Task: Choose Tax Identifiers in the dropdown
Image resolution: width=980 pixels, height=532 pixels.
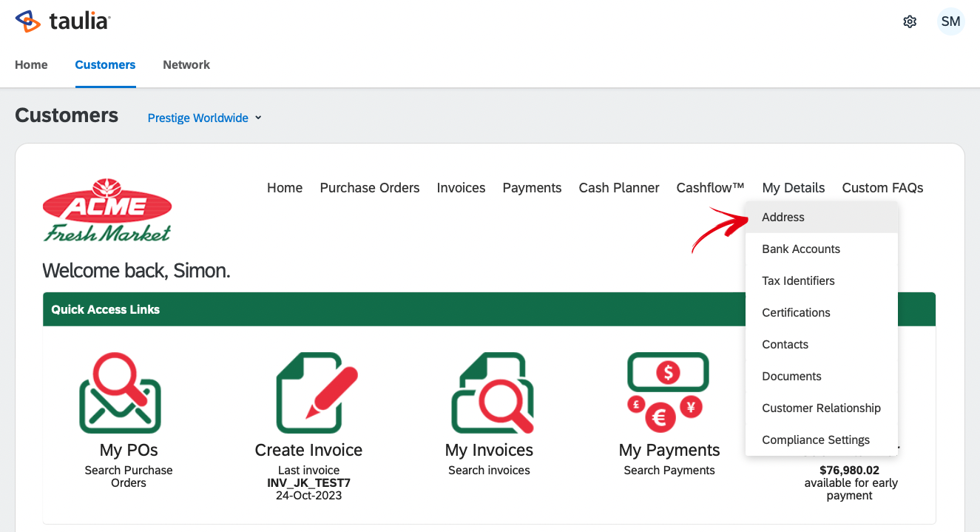Action: [x=822, y=280]
